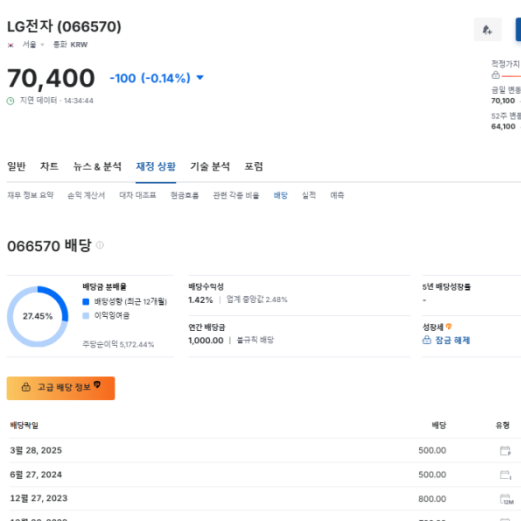Switch to the 차트 tab

point(49,166)
